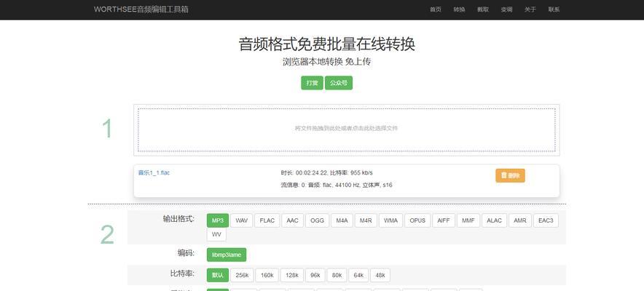Open the 联系 navigation link
The image size is (644, 291).
[x=554, y=9]
